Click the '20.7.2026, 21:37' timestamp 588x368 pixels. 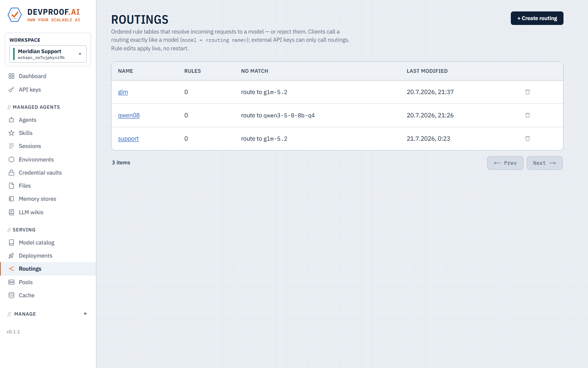pos(430,92)
